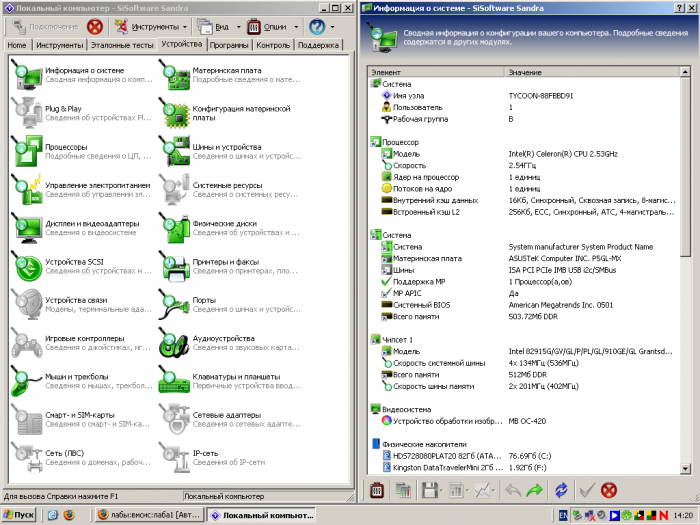The image size is (700, 525).
Task: Open the 'Инструменты' toolbar dropdown
Action: pos(184,27)
